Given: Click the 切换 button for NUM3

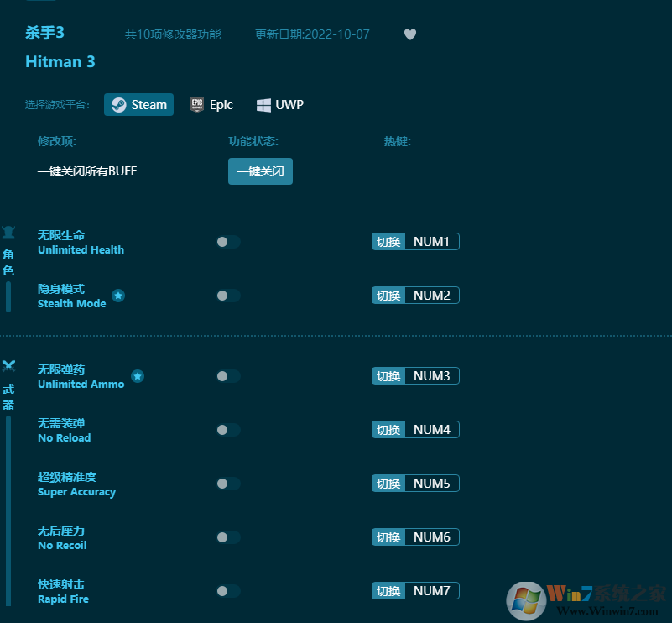Looking at the screenshot, I should 388,375.
